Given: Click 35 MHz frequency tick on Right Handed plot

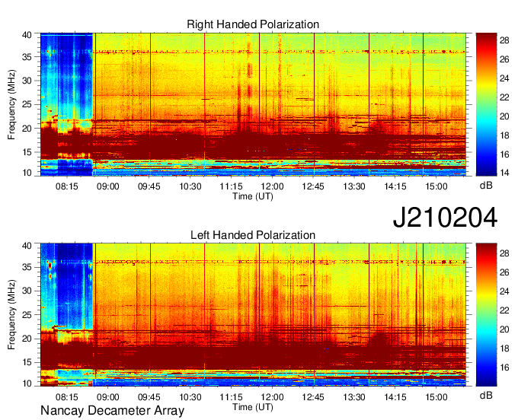Looking at the screenshot, I should pyautogui.click(x=27, y=57).
